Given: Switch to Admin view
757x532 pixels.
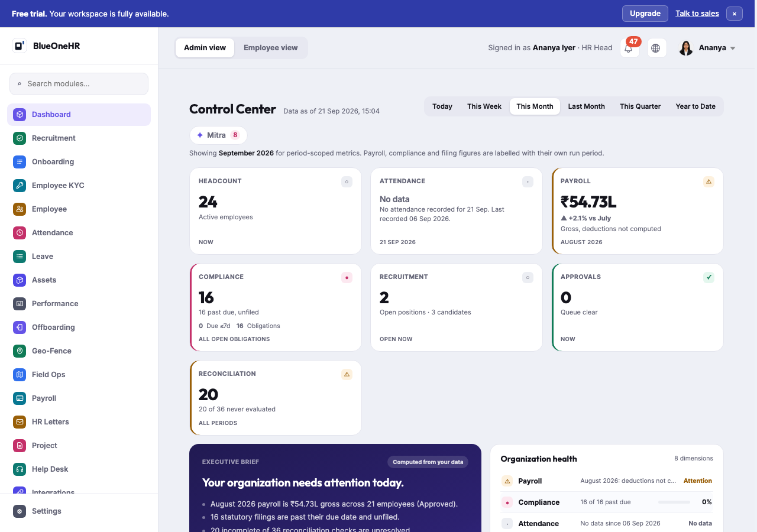Looking at the screenshot, I should coord(205,48).
